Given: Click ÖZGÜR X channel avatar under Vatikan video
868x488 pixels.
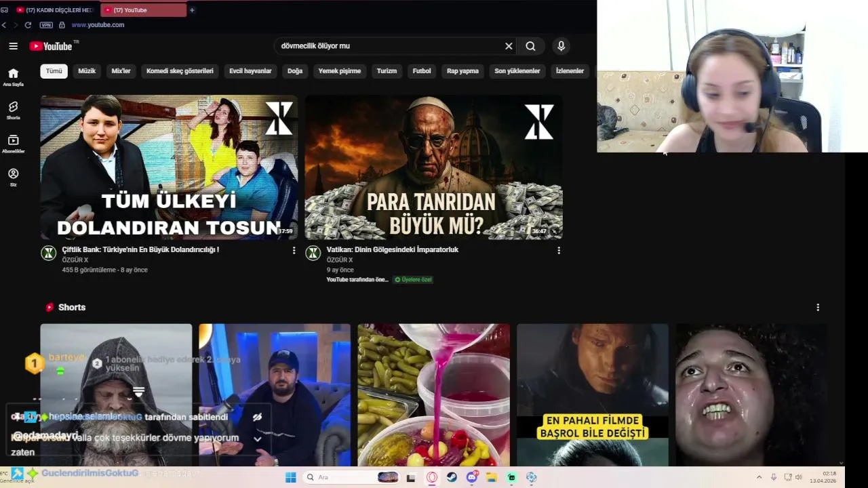Looking at the screenshot, I should point(313,253).
